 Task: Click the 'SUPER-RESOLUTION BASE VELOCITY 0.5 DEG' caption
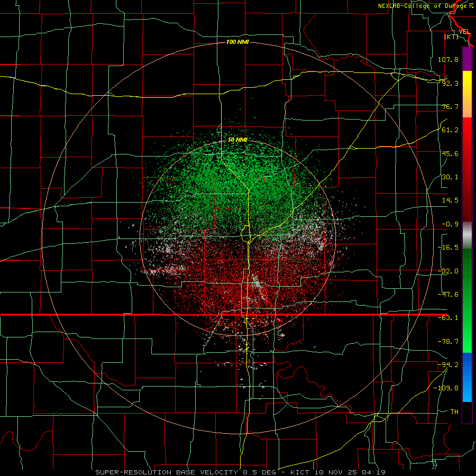(186, 472)
